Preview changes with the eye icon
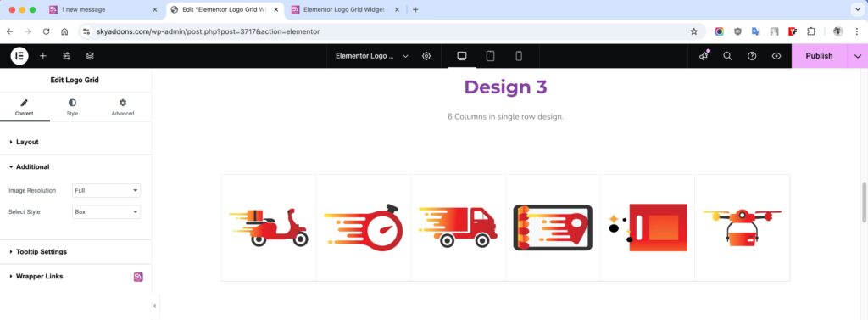 tap(776, 56)
